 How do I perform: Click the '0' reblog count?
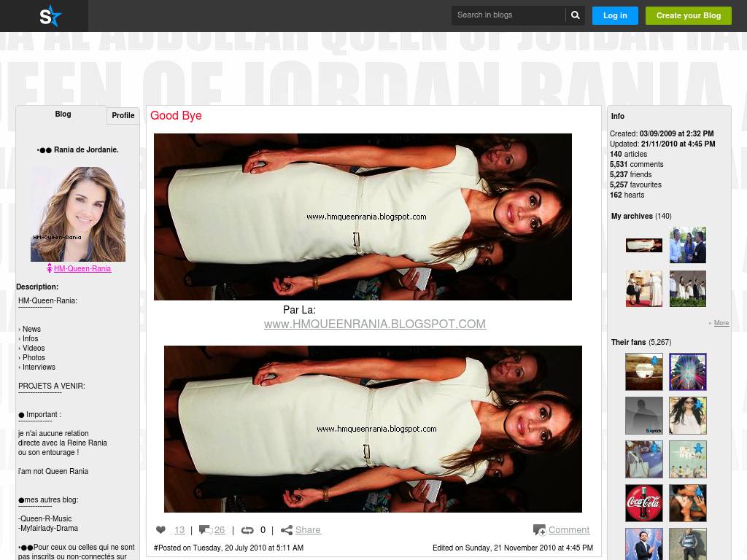point(263,530)
